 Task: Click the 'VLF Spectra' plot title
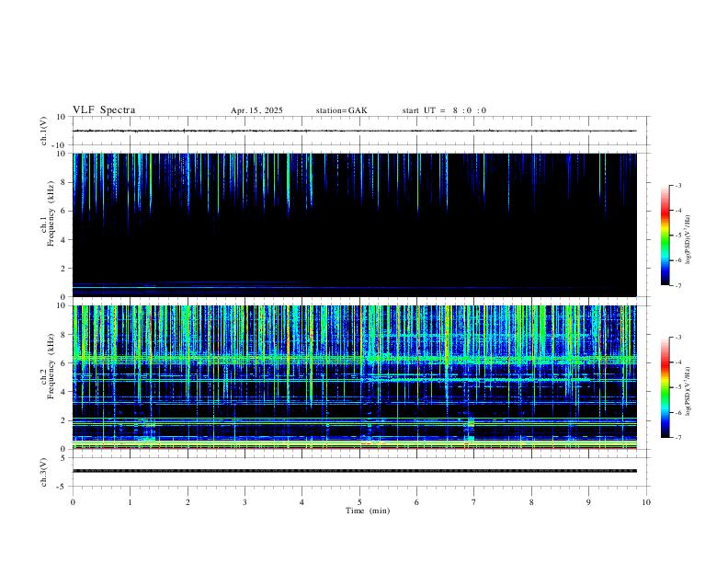[x=104, y=110]
